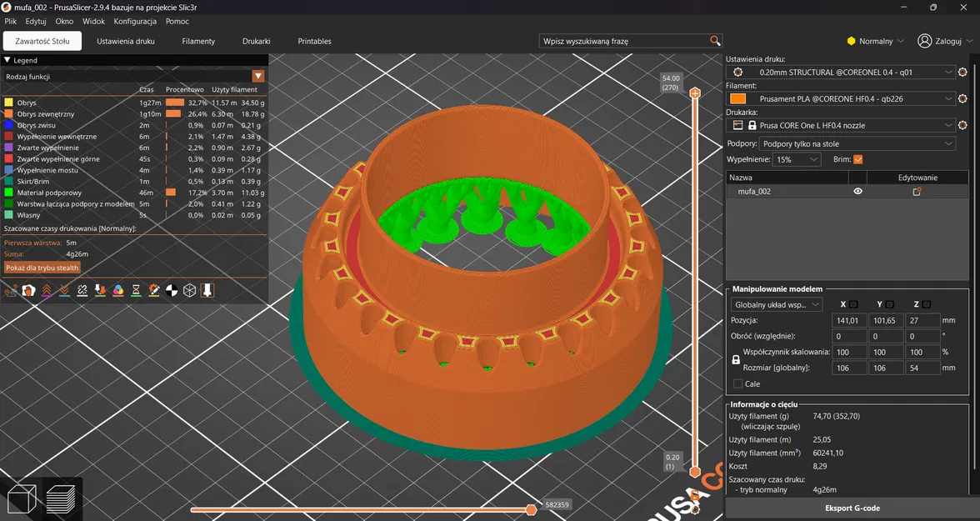980x521 pixels.
Task: Expand Rodzaj funkcji legend dropdown
Action: coord(258,77)
